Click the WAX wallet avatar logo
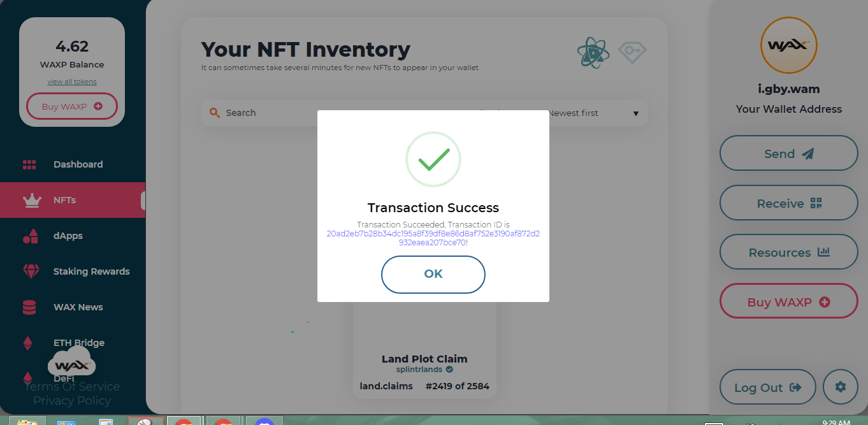Viewport: 868px width, 425px height. 789,45
